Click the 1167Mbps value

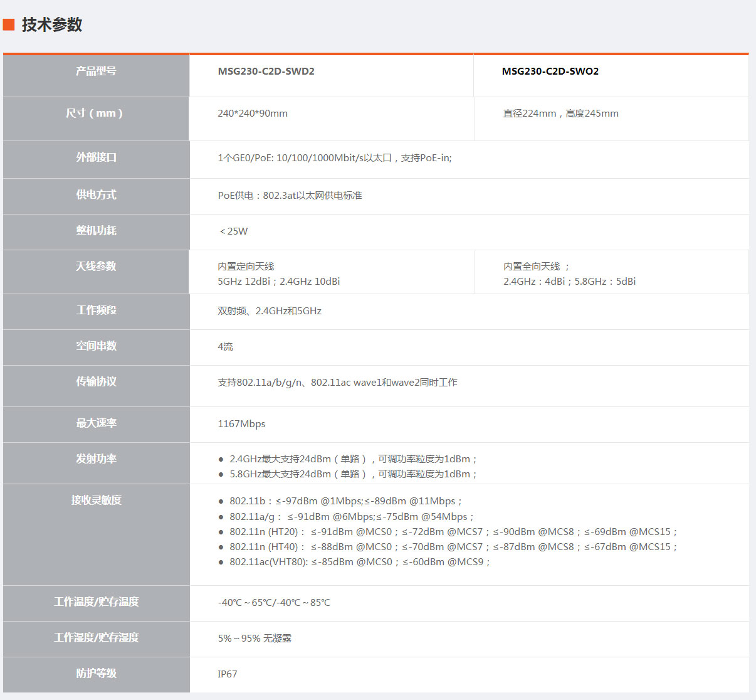241,424
